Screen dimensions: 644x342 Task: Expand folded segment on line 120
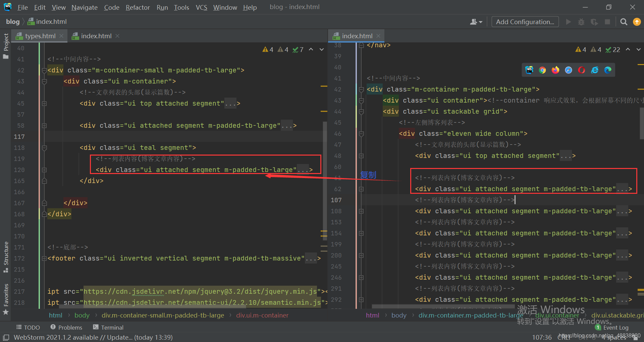[44, 170]
